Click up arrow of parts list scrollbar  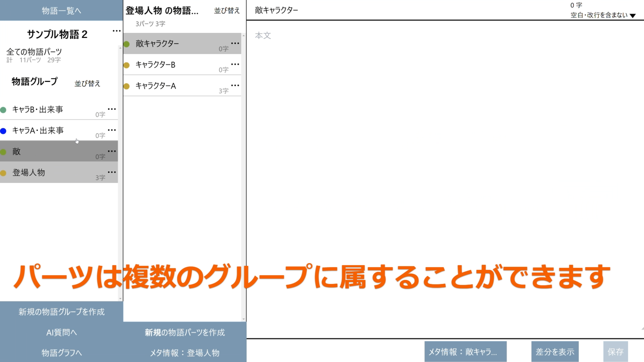(x=244, y=36)
